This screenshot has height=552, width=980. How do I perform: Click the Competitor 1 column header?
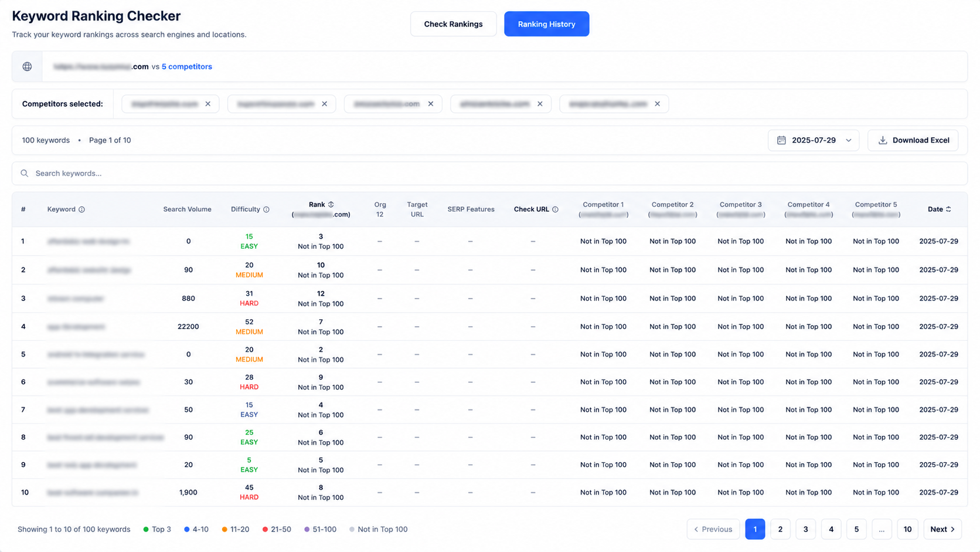[x=603, y=209]
